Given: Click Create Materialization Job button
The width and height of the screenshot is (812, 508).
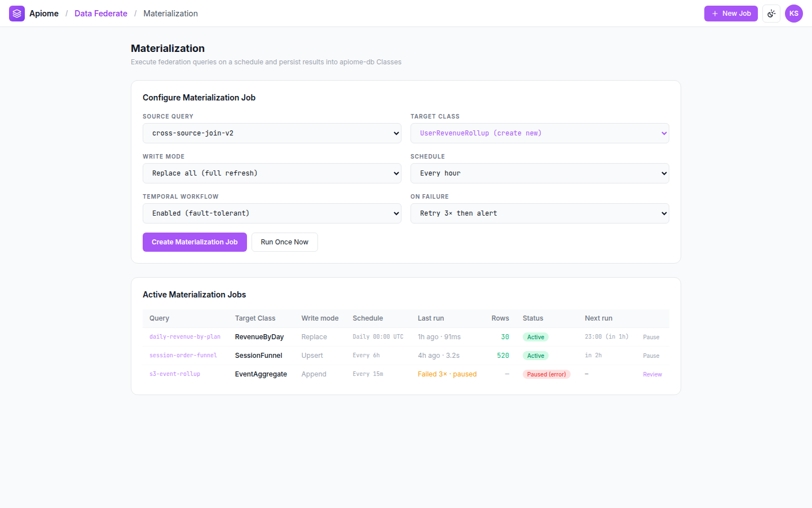Looking at the screenshot, I should click(x=195, y=242).
